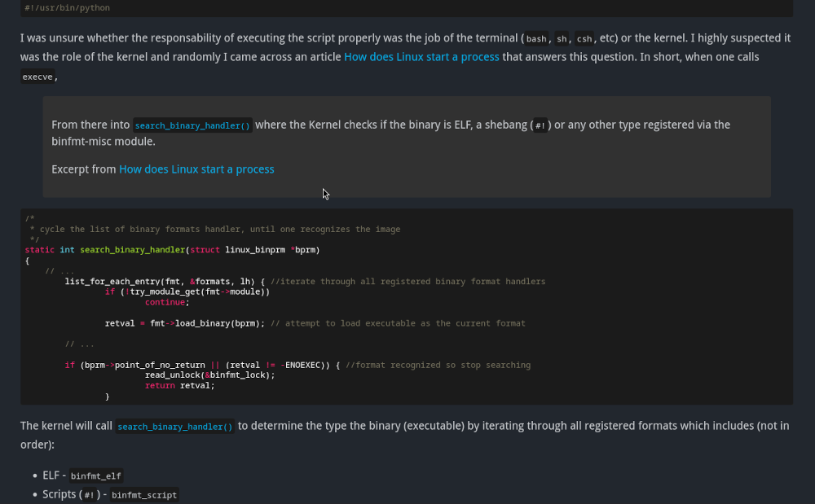Click the inline 'sh' code snippet
815x504 pixels.
562,38
